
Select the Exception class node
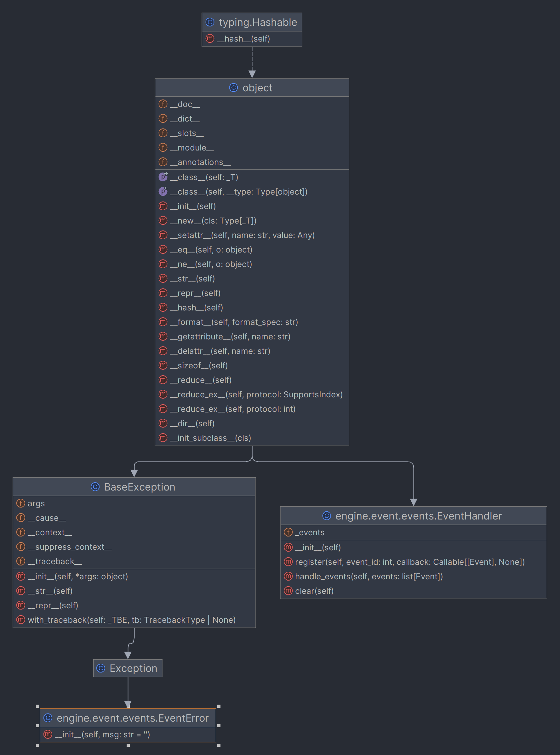pyautogui.click(x=128, y=668)
